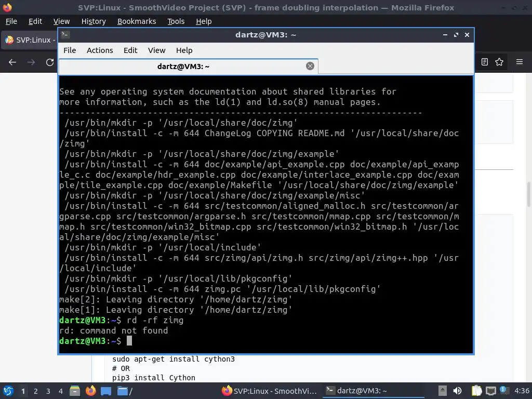Launch the file manager from the panel
The height and width of the screenshot is (399, 532).
[x=75, y=391]
